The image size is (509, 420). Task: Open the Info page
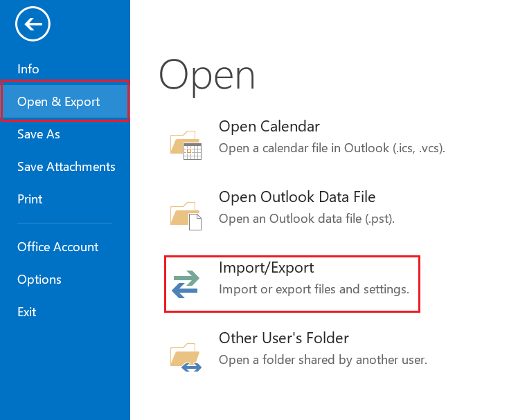28,69
